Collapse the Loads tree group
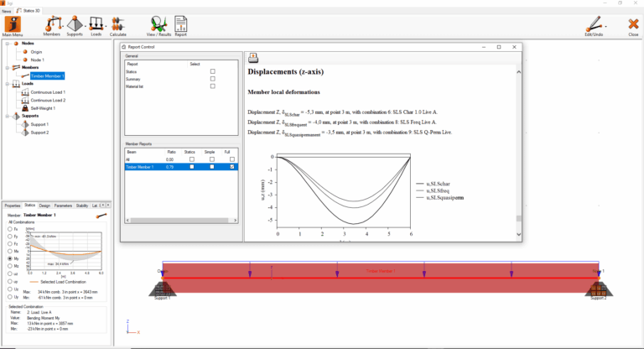The height and width of the screenshot is (349, 644). click(x=6, y=84)
